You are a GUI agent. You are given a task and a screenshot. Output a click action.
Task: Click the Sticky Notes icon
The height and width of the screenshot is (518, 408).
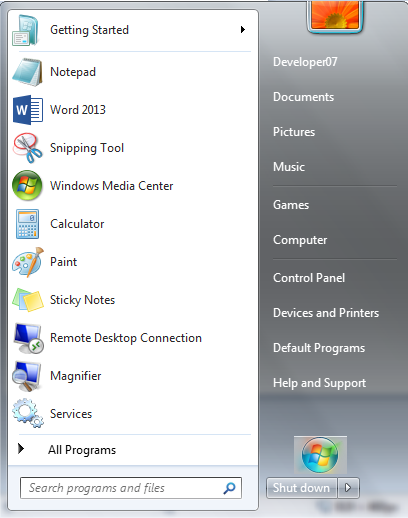click(28, 300)
